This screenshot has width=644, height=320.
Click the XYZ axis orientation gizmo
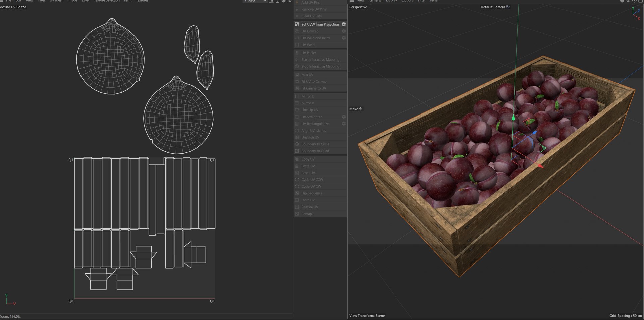tap(636, 13)
